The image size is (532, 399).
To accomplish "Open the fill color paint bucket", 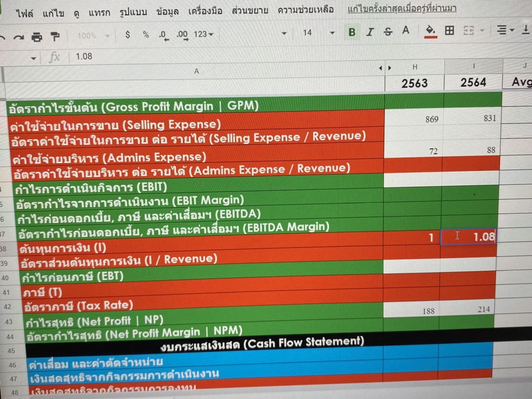I will (x=430, y=31).
